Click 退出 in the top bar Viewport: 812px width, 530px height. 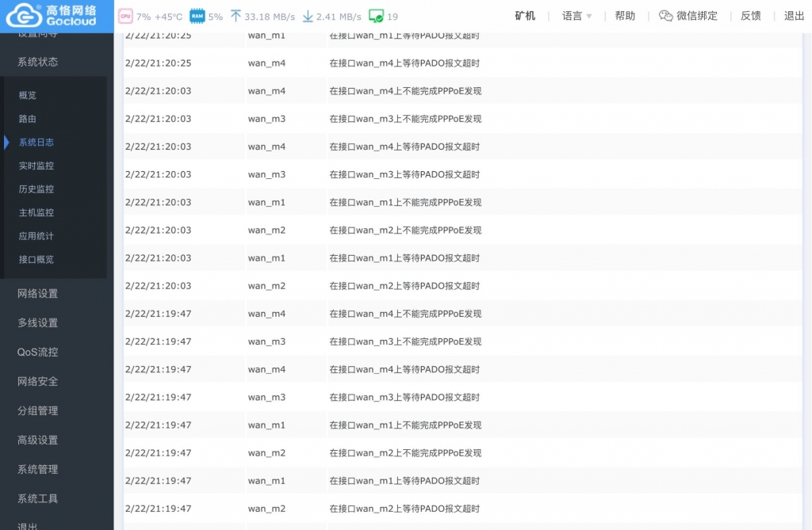(x=794, y=16)
